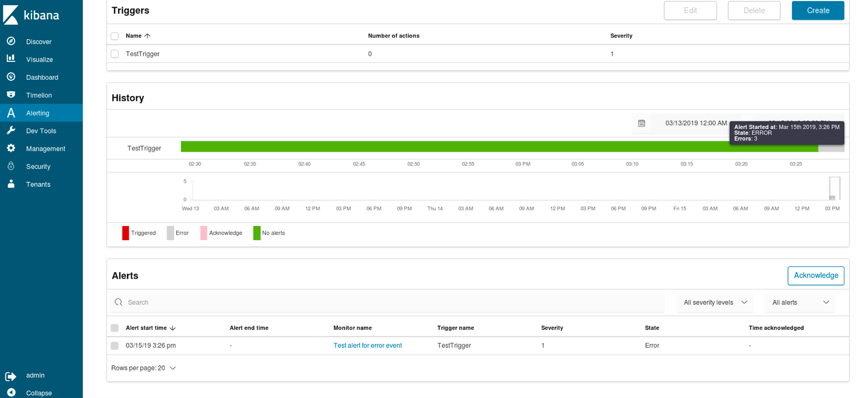Select all triggers checkbox
This screenshot has width=868, height=398.
(x=114, y=36)
